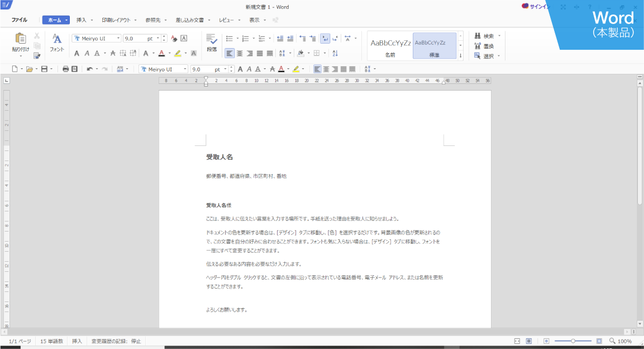Apply the text highlight color icon
The width and height of the screenshot is (644, 349).
click(178, 53)
